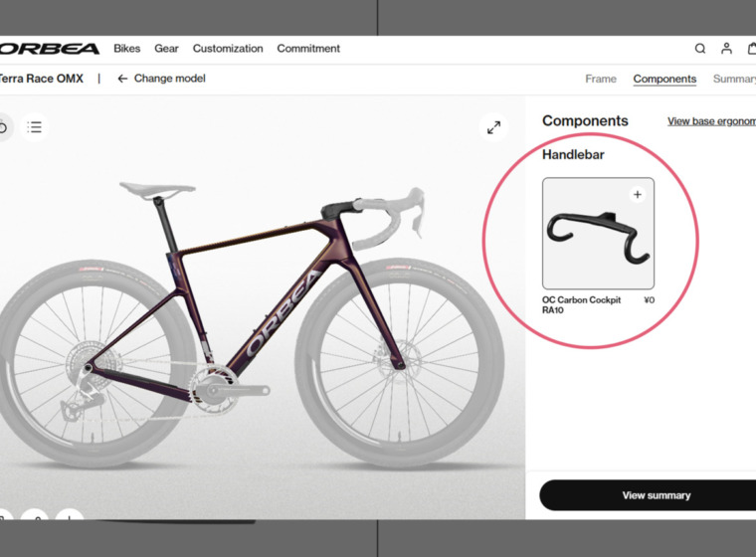Click the Components panel heading
The image size is (756, 557).
tap(585, 120)
